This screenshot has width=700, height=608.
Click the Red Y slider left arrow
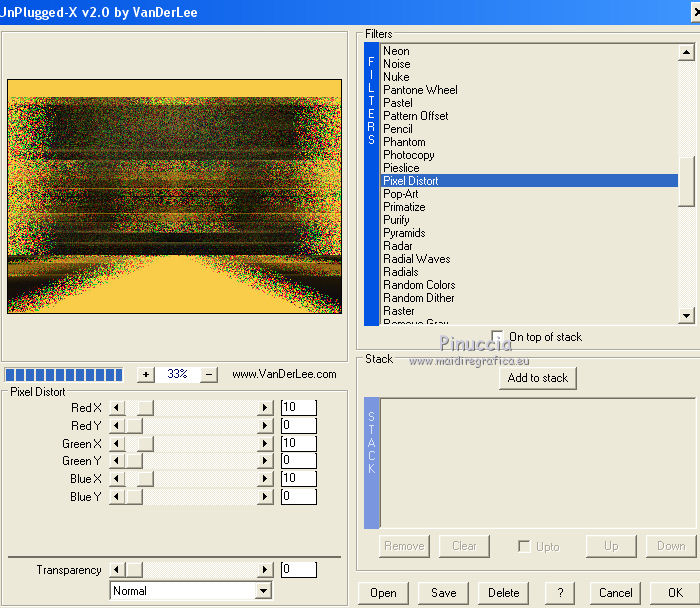click(116, 426)
